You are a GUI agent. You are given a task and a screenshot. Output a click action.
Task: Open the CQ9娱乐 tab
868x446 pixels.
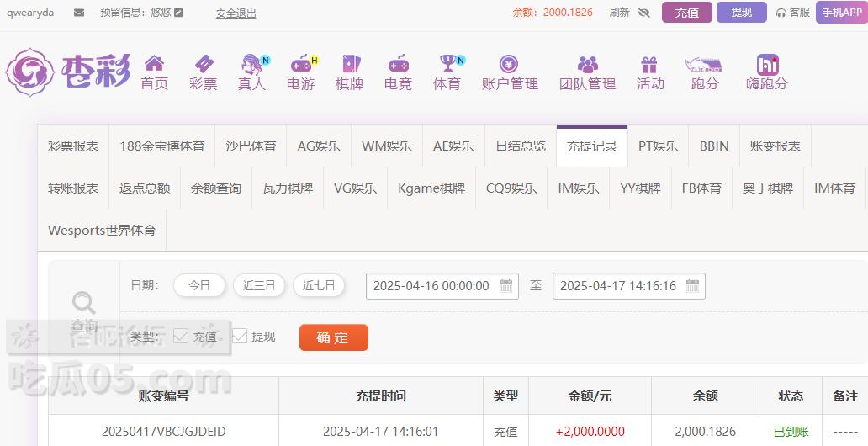click(x=511, y=188)
